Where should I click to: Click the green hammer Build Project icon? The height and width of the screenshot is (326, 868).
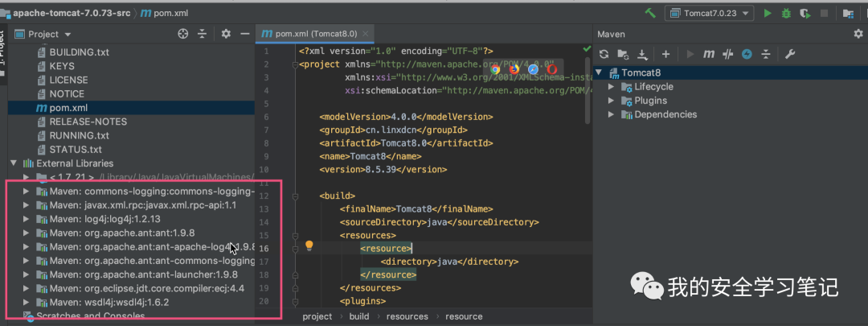(x=650, y=13)
